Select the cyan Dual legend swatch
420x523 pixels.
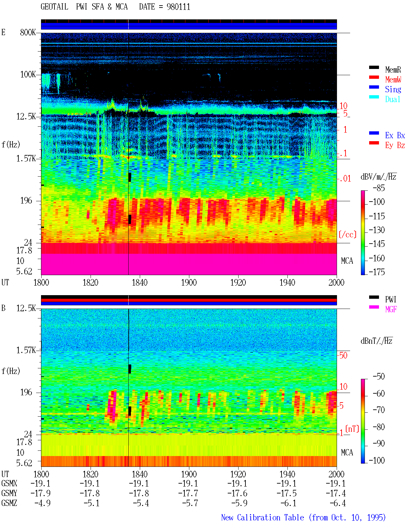click(x=374, y=97)
